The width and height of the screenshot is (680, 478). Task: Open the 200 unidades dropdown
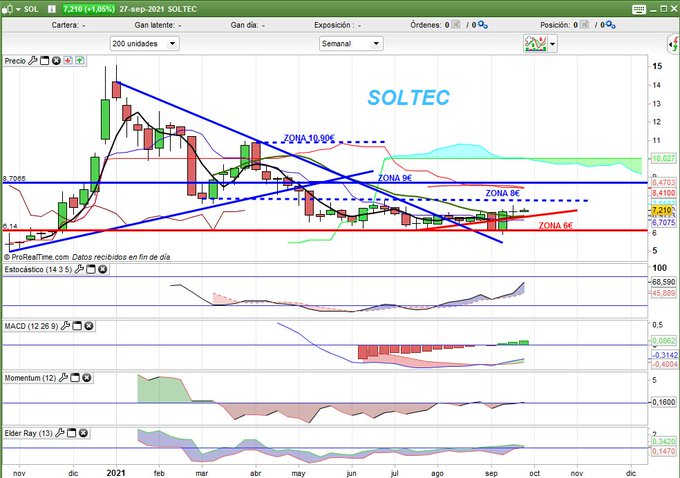(x=144, y=43)
